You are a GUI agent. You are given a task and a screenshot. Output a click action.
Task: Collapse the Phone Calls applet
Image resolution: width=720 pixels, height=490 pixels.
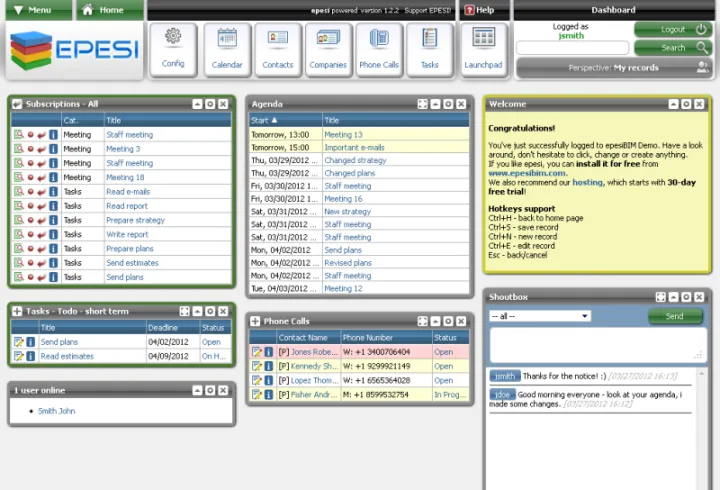point(435,321)
